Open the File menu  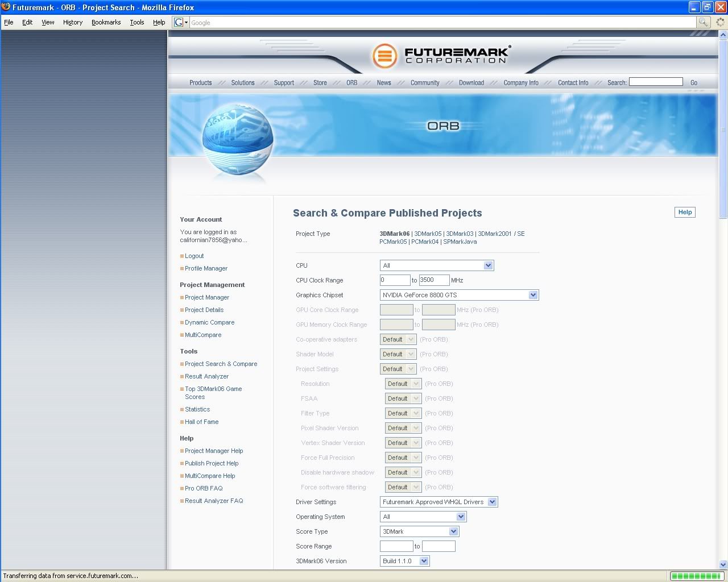(9, 22)
